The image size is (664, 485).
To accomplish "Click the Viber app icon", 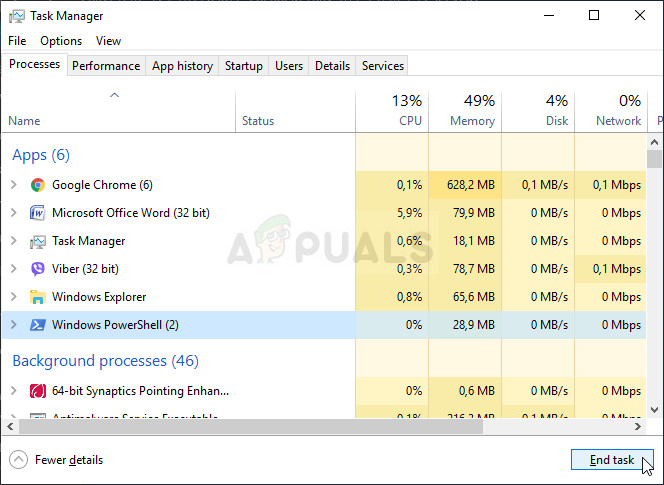I will pyautogui.click(x=38, y=269).
